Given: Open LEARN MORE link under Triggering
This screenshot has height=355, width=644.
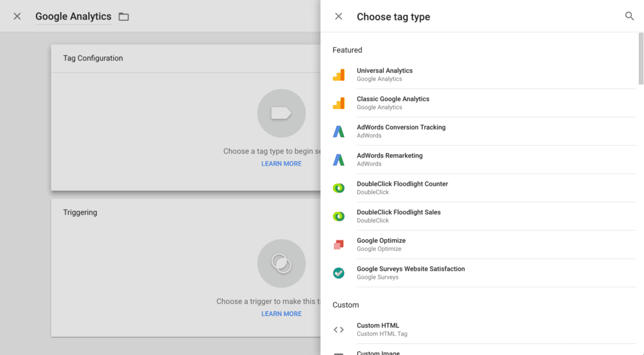Looking at the screenshot, I should click(281, 313).
